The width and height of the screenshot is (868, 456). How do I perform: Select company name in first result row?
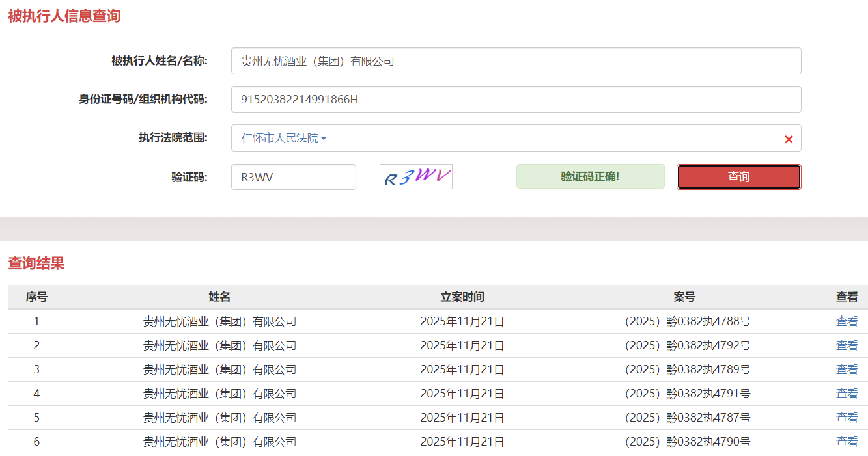(x=219, y=321)
